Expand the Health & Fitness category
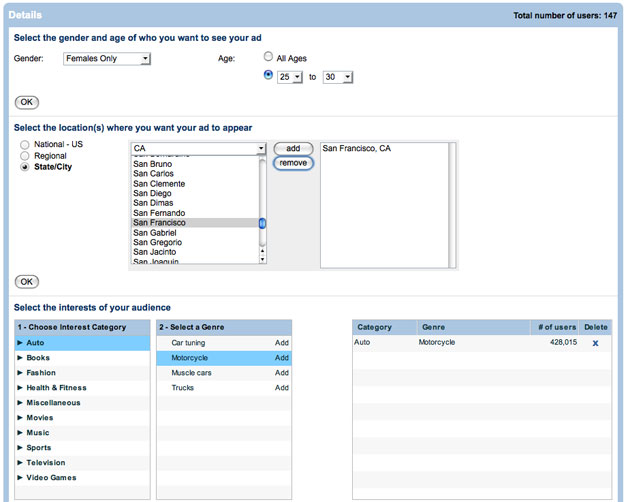Image resolution: width=630 pixels, height=502 pixels. tap(58, 388)
